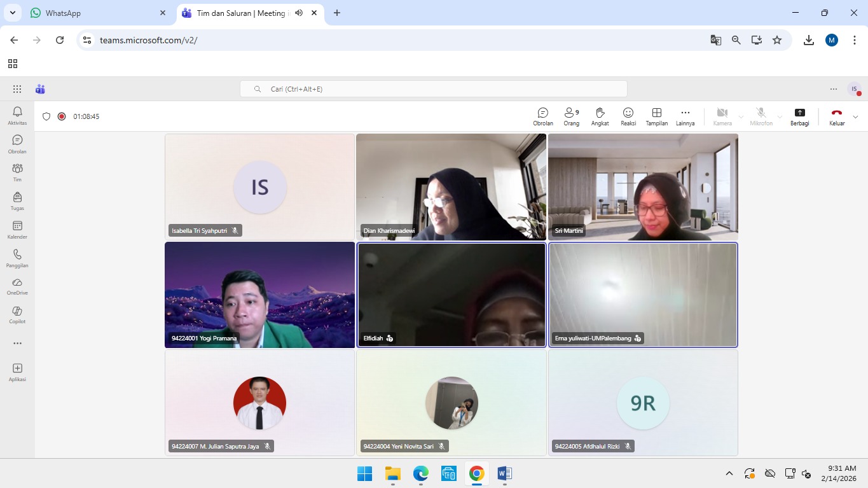Open the Obrolan chat panel in meeting toolbar
The image size is (868, 488).
[542, 116]
